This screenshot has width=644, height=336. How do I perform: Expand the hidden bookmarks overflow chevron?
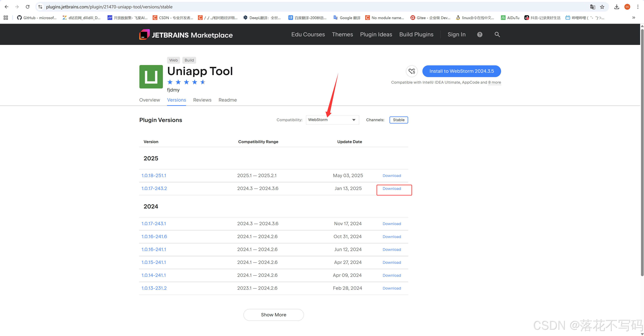tap(633, 17)
